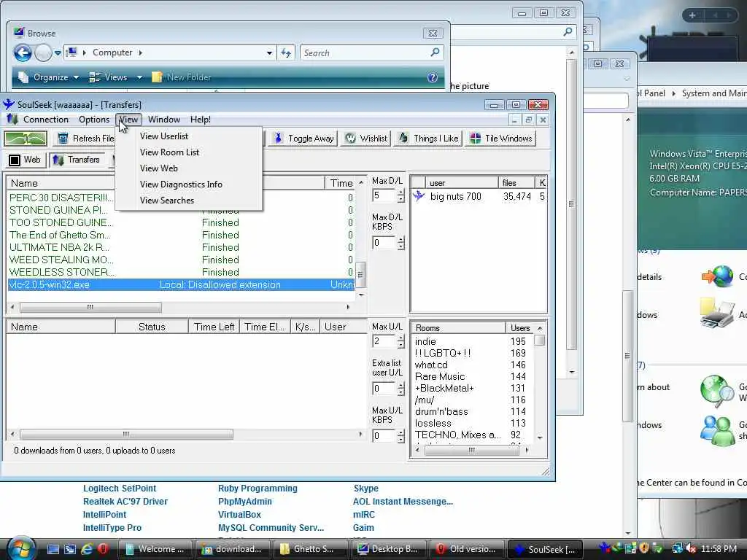Click the uploads Status column header
Image resolution: width=747 pixels, height=560 pixels.
coord(152,327)
